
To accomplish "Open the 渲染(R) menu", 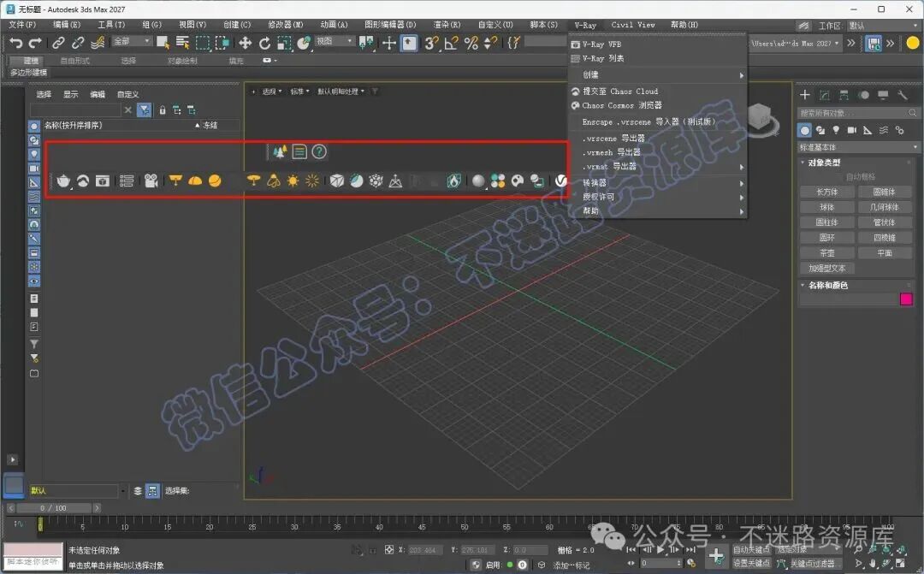I will point(447,25).
